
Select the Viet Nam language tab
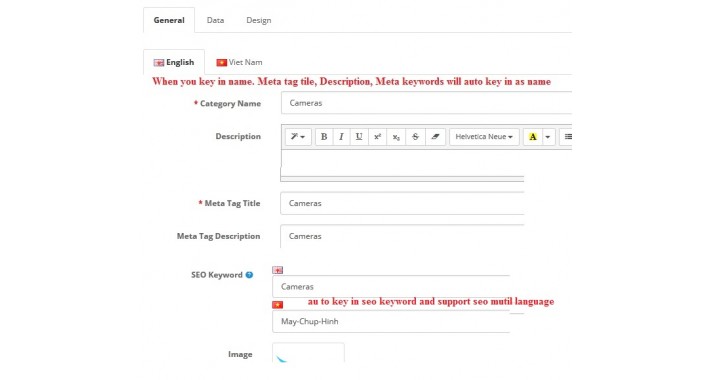[x=239, y=62]
